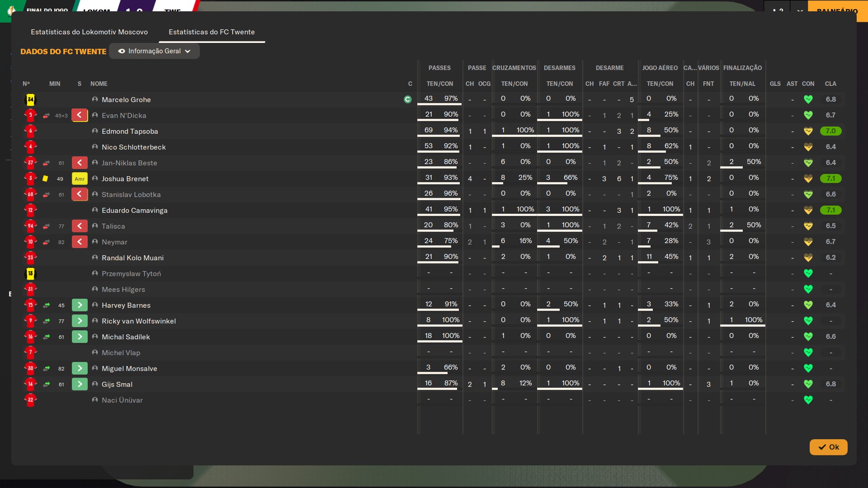Sort by the Passes TEN/CON header
Screen dimensions: 868x488
point(439,84)
